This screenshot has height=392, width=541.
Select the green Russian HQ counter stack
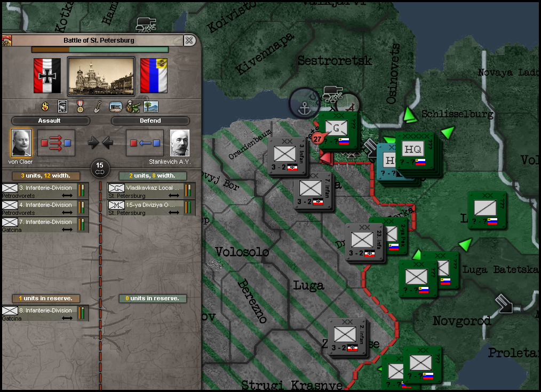tap(416, 151)
